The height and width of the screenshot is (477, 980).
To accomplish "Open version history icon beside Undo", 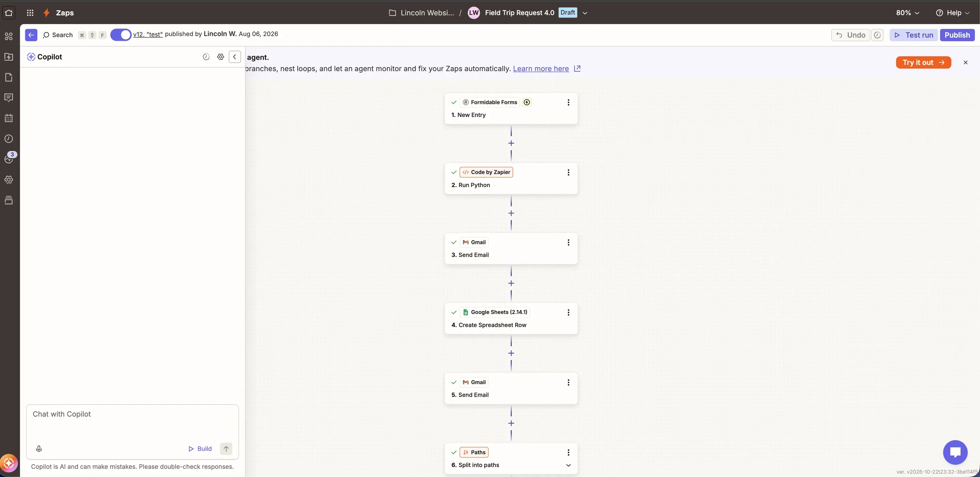I will 877,35.
